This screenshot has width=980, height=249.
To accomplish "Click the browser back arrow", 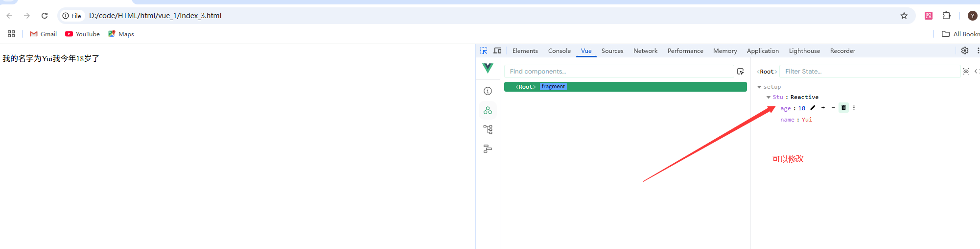I will tap(9, 16).
